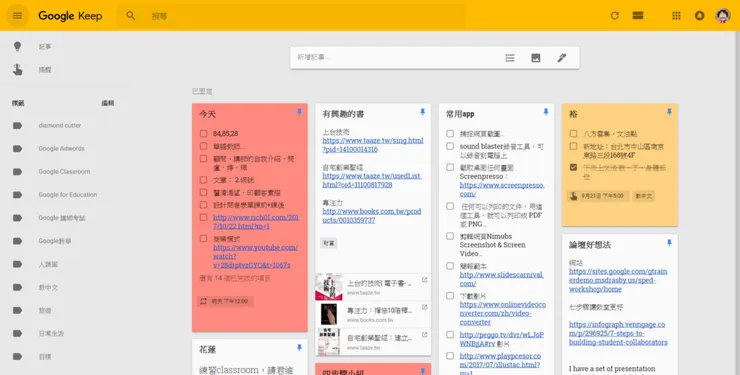Uncheck the completed item in 裕 note
The width and height of the screenshot is (740, 375).
point(573,167)
